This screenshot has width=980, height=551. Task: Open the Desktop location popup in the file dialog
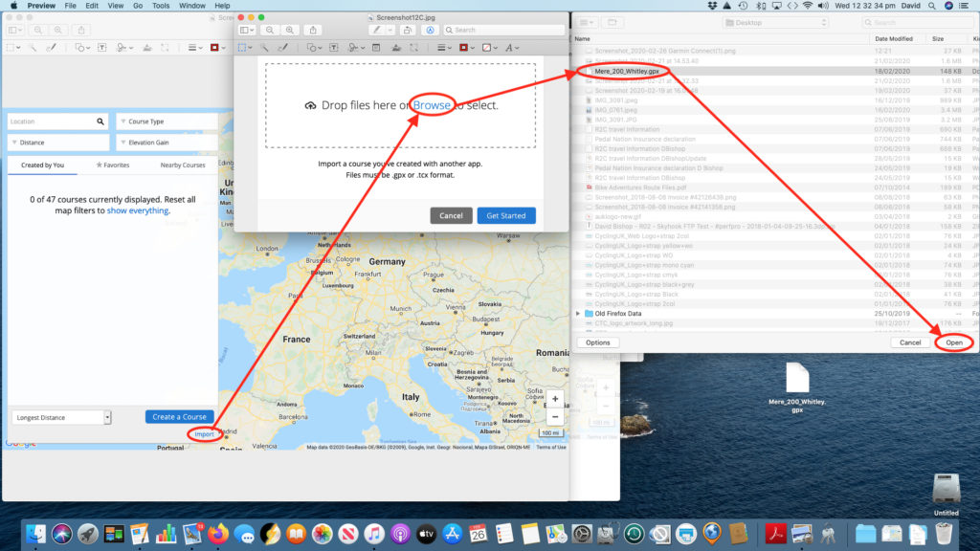(775, 23)
